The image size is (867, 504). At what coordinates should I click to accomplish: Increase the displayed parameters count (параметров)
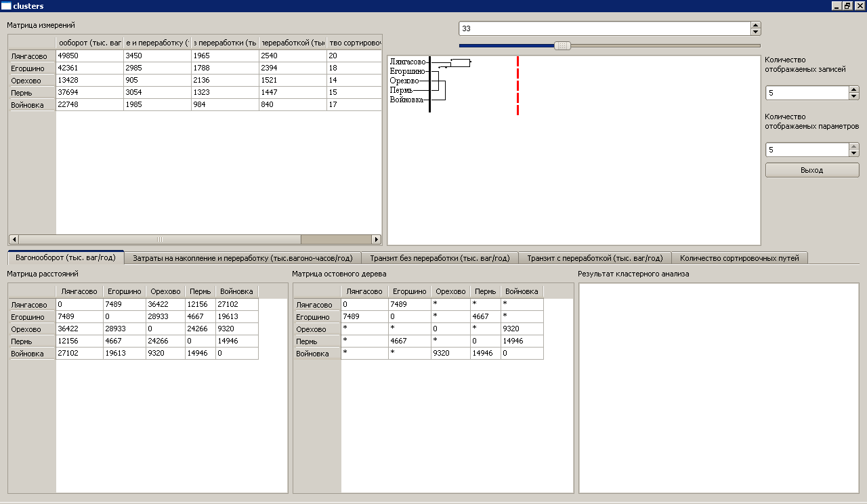click(x=853, y=146)
